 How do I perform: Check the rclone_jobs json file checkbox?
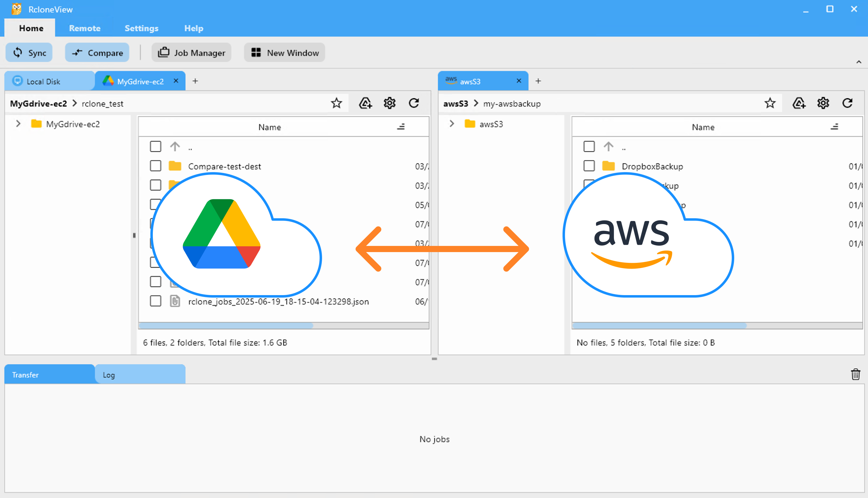coord(156,301)
